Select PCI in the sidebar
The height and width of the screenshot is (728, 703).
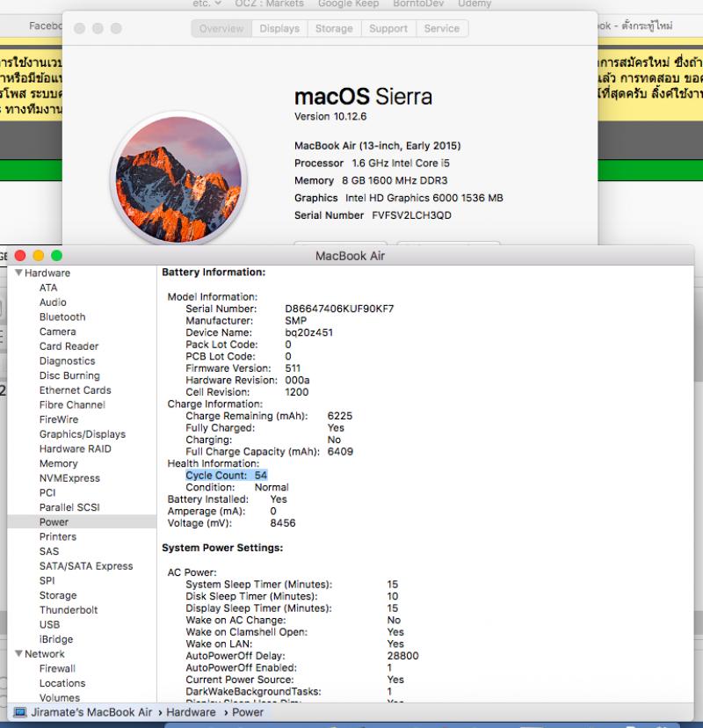tap(47, 492)
